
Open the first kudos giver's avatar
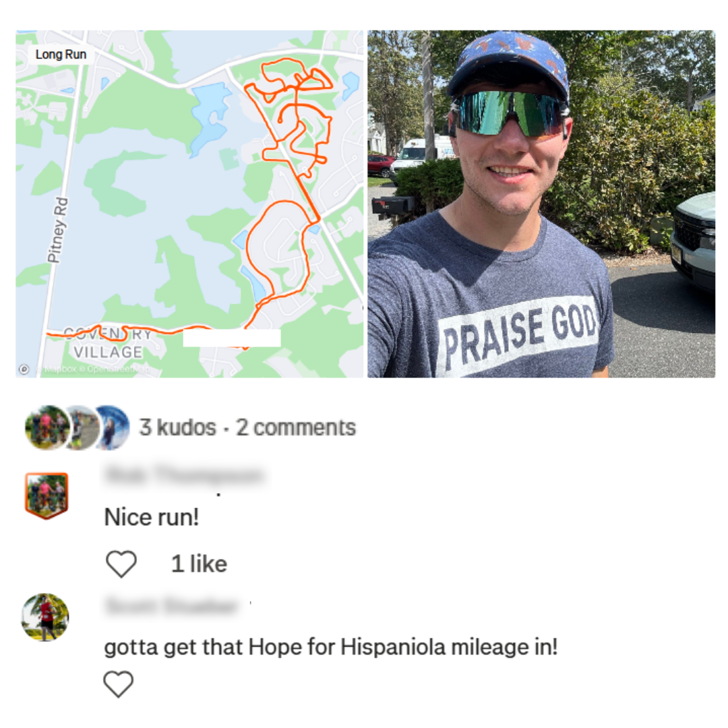click(x=47, y=427)
